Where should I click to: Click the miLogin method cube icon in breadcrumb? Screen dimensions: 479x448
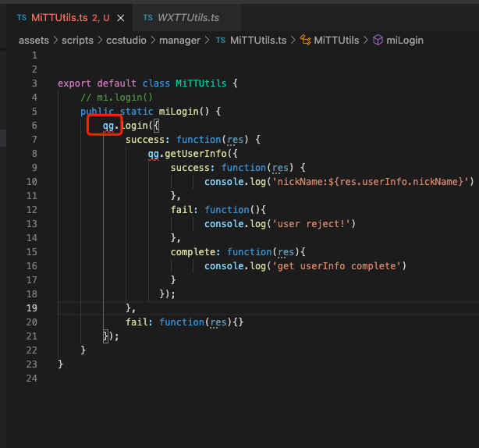378,40
